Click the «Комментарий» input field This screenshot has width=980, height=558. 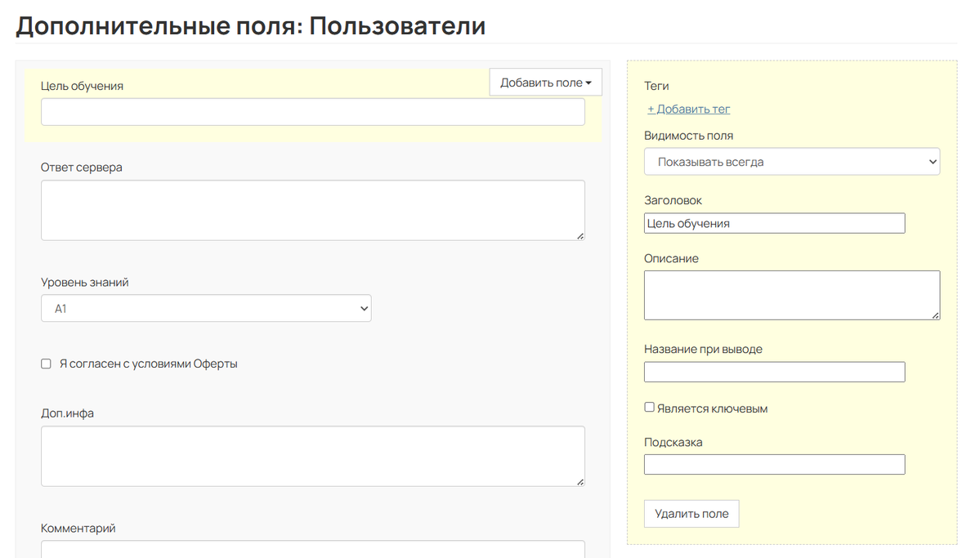313,551
